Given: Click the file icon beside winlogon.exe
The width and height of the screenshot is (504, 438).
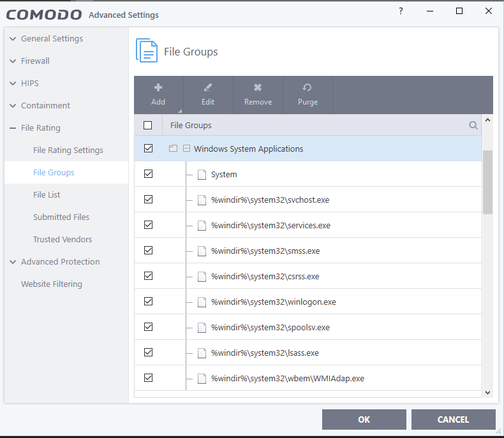Looking at the screenshot, I should click(202, 302).
